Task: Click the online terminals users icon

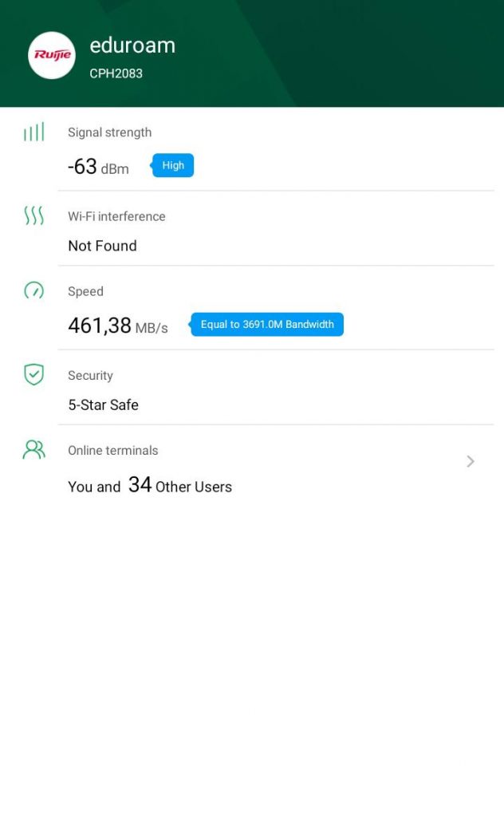Action: tap(33, 450)
